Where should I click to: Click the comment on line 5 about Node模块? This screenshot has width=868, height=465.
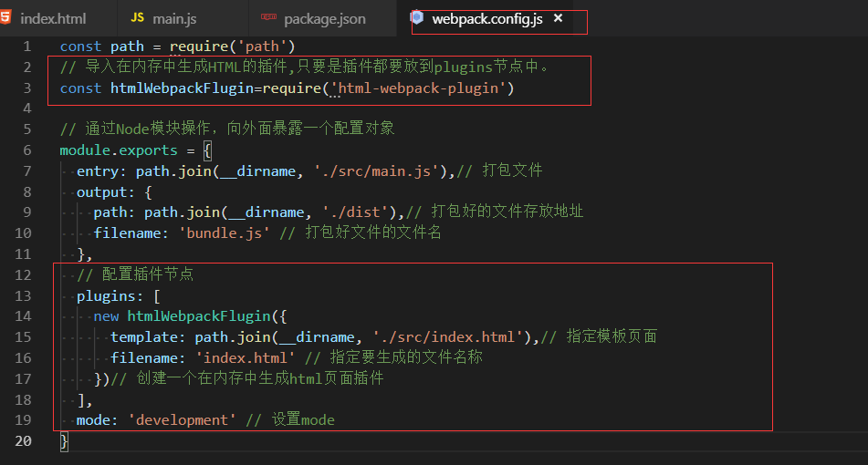[227, 129]
